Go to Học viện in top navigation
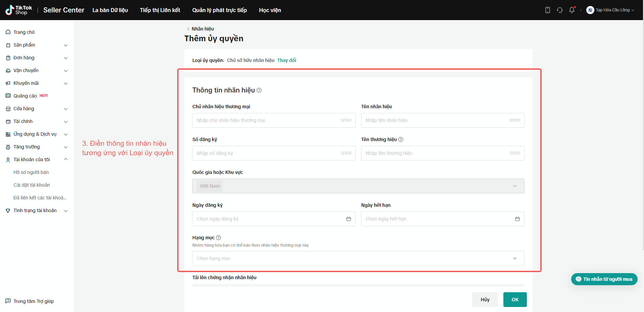Image resolution: width=644 pixels, height=312 pixels. point(270,10)
